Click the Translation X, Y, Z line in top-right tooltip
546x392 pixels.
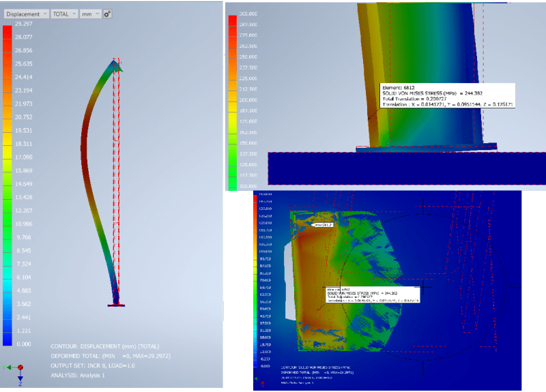448,104
